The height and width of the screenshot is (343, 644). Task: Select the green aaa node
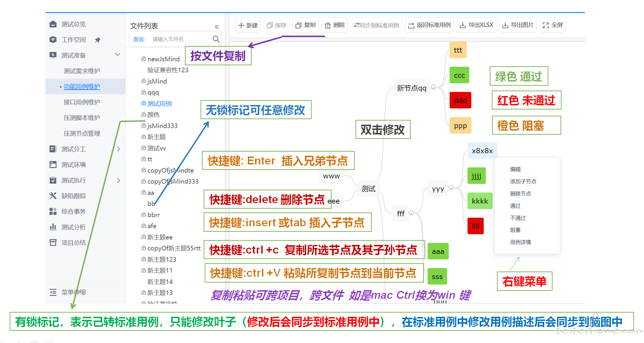click(438, 251)
